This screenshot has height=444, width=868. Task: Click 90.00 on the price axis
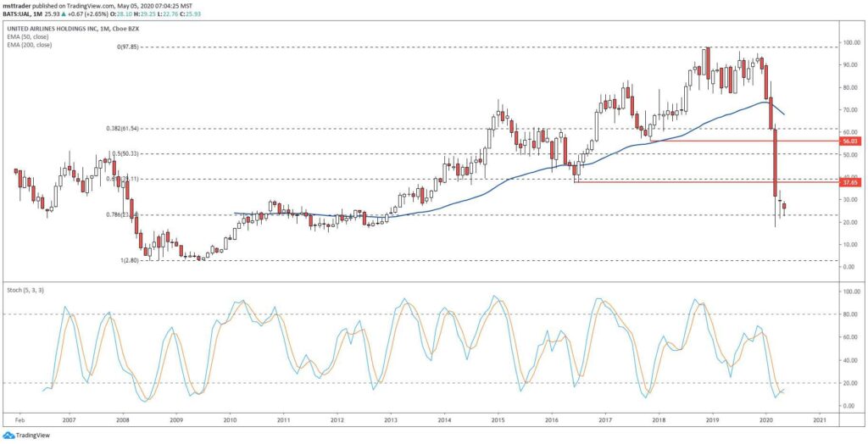pyautogui.click(x=849, y=64)
